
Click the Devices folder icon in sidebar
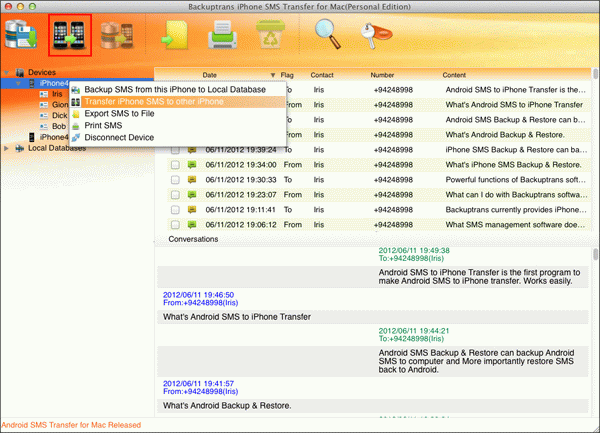coord(20,72)
